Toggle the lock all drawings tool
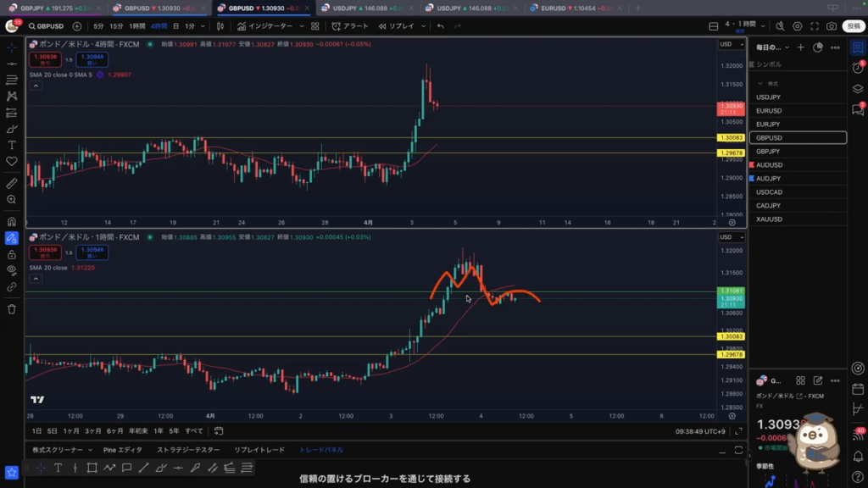 click(x=12, y=254)
